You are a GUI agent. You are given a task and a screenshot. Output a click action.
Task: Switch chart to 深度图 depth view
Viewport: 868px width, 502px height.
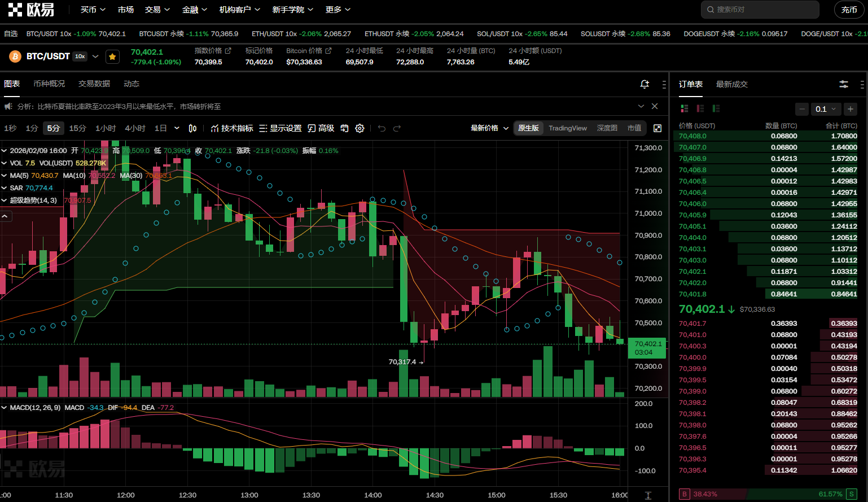[607, 128]
